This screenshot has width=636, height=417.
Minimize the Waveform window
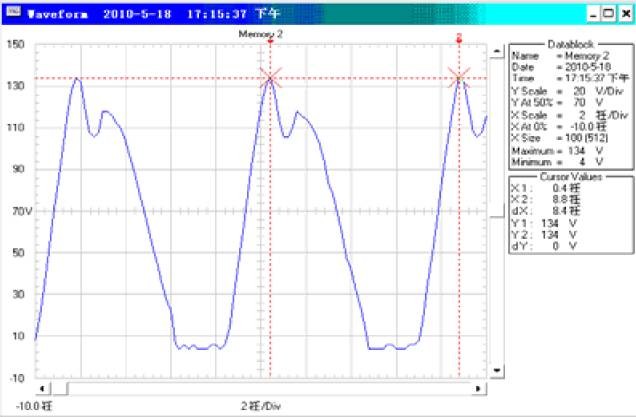[594, 16]
